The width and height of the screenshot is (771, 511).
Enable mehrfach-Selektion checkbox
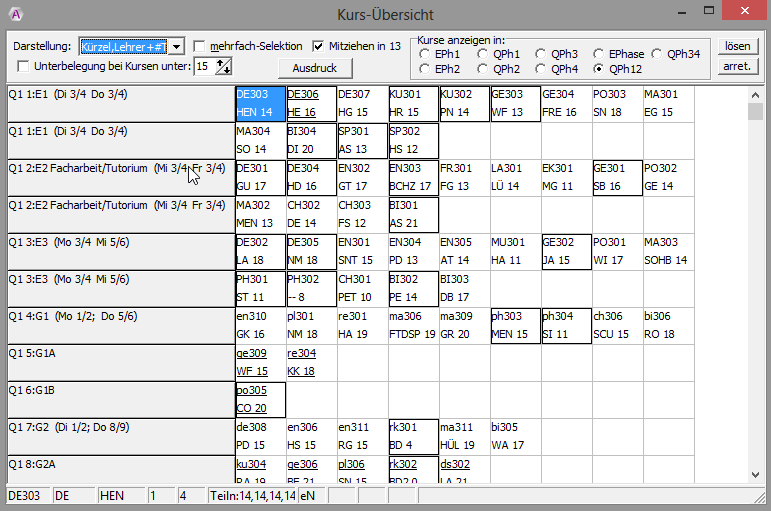coord(199,46)
